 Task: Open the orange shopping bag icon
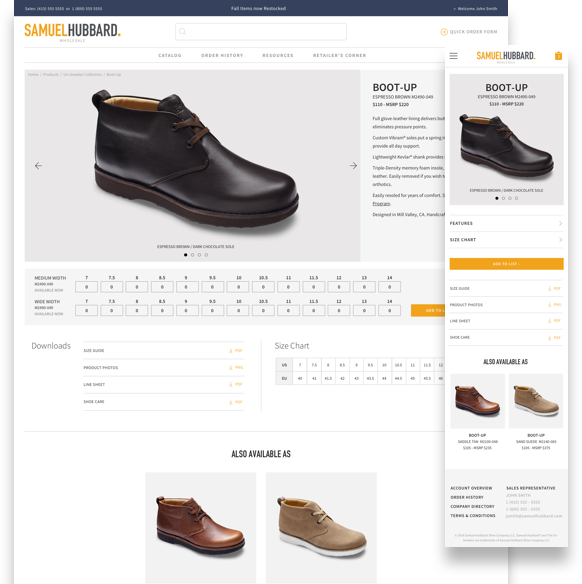tap(558, 56)
